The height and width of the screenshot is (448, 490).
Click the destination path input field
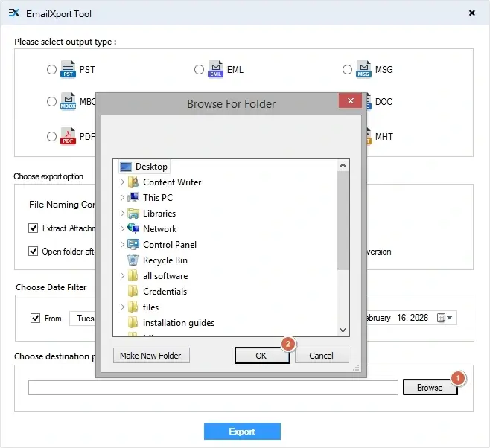click(213, 388)
